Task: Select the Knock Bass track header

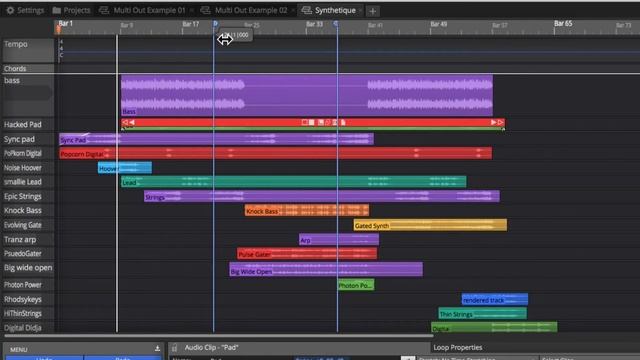Action: click(28, 211)
